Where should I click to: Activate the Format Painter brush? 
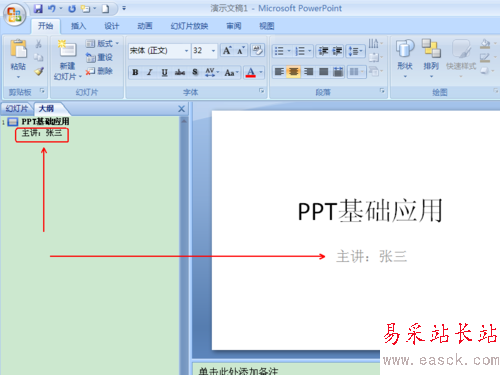click(39, 71)
